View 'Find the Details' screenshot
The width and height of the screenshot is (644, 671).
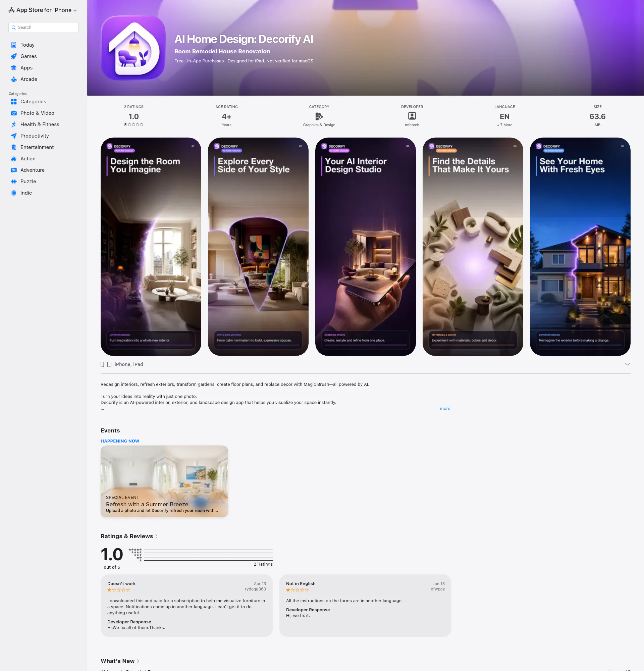473,247
